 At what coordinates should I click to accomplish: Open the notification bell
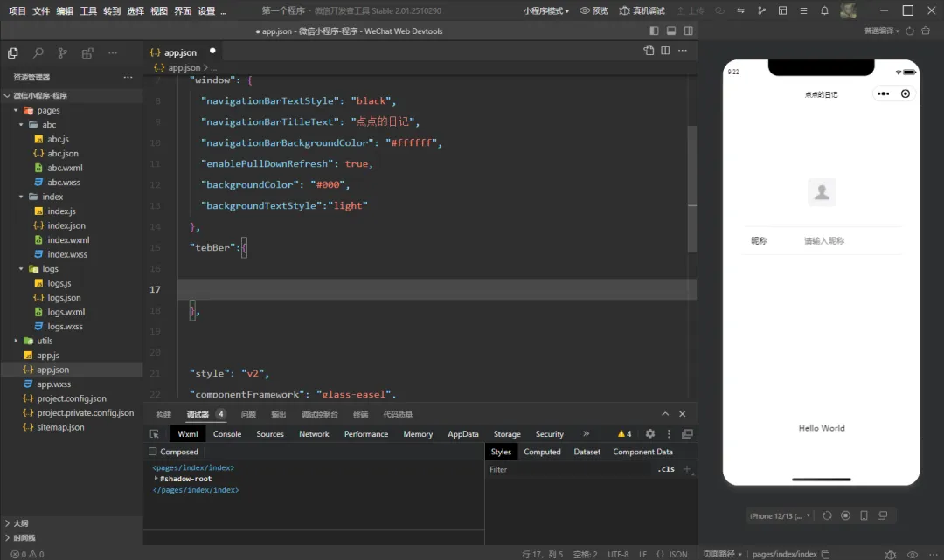pyautogui.click(x=825, y=10)
